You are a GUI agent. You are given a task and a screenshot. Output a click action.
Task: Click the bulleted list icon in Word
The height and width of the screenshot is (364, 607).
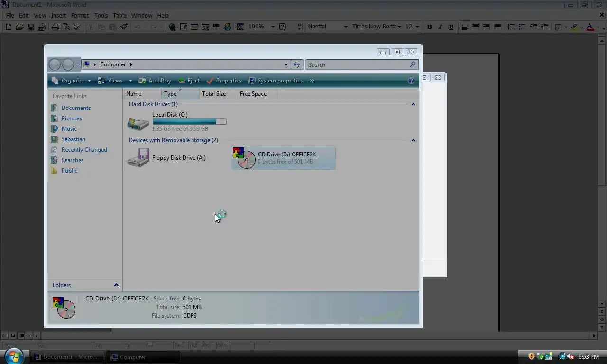click(x=522, y=27)
